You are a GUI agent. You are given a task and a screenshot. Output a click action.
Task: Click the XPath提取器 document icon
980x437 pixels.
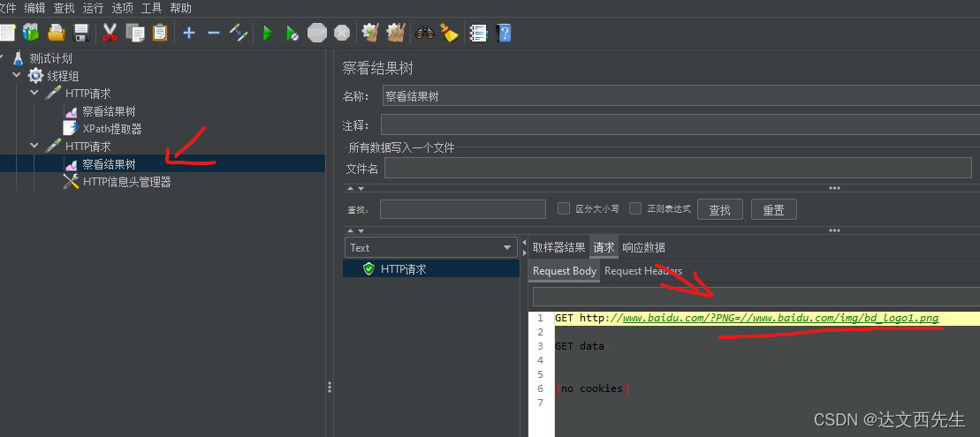click(x=71, y=129)
